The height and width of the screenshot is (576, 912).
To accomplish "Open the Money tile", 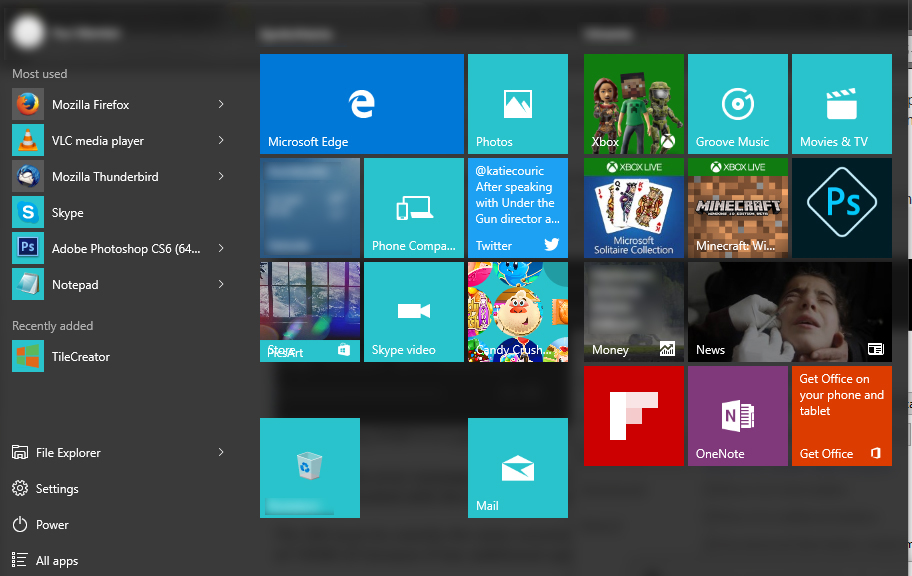I will tap(634, 312).
